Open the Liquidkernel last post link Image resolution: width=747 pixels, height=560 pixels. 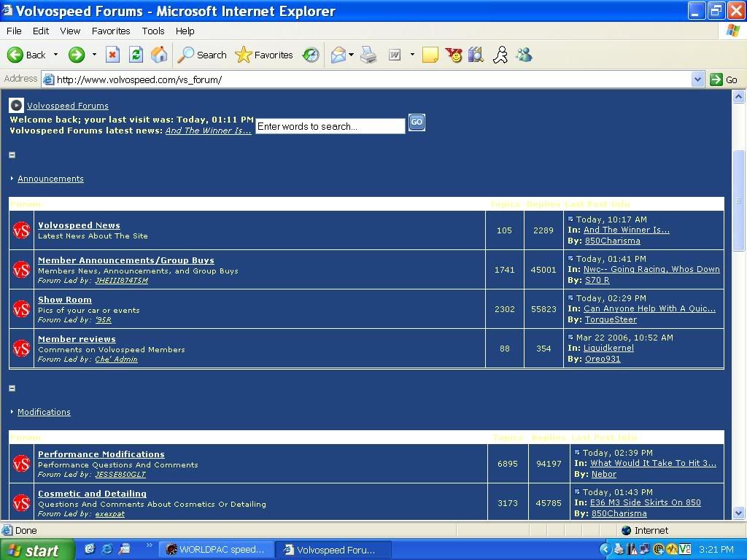click(608, 348)
